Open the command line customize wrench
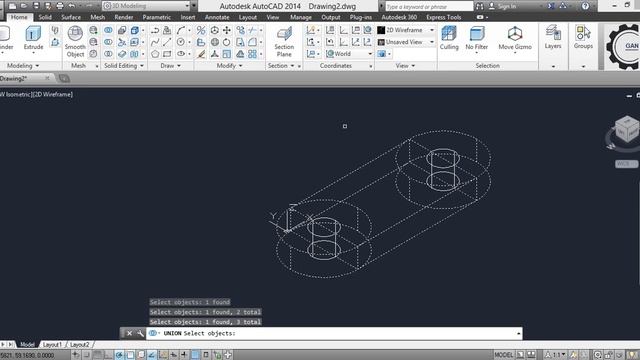The image size is (640, 360). point(140,333)
